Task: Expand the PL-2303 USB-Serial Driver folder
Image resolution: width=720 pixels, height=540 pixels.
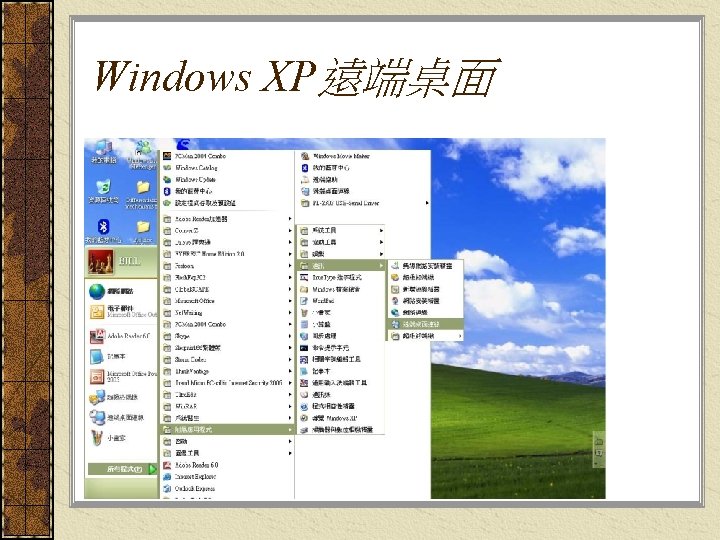Action: (364, 203)
